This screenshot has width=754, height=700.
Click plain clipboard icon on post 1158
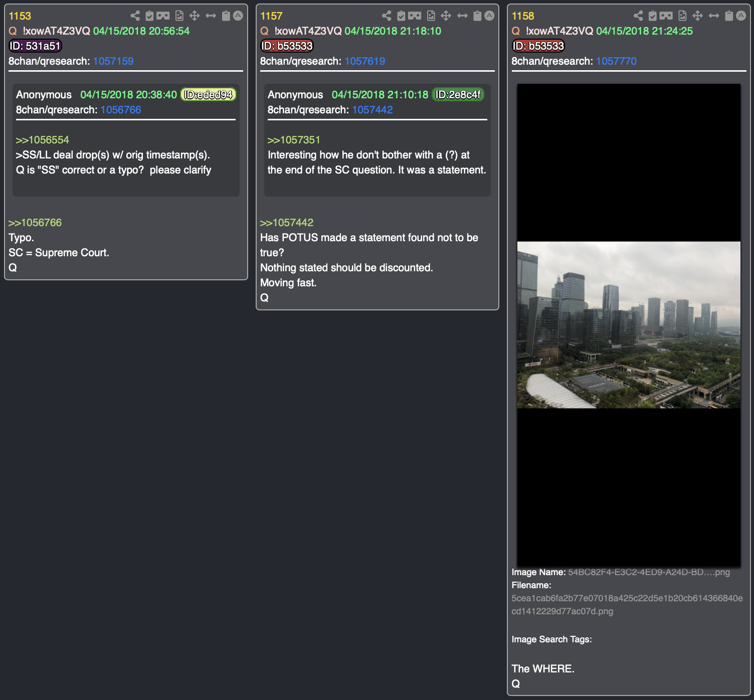[x=729, y=16]
